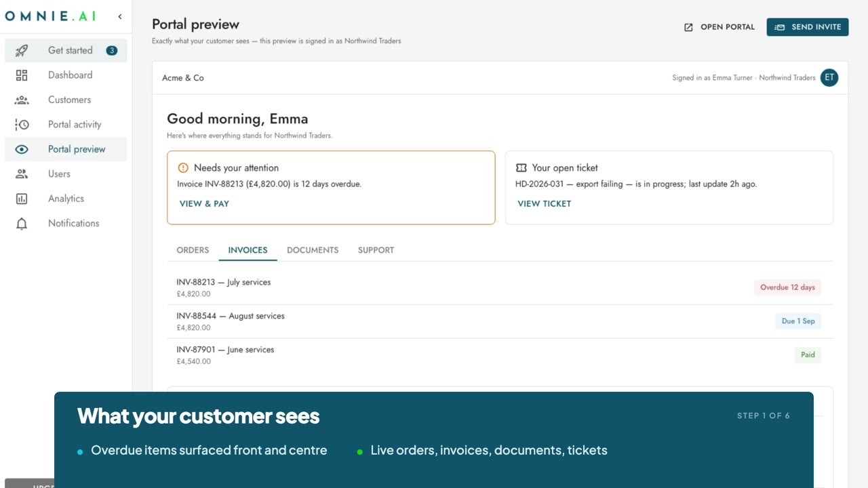Open invoice INV-88544 August services
The image size is (868, 488).
[500, 322]
